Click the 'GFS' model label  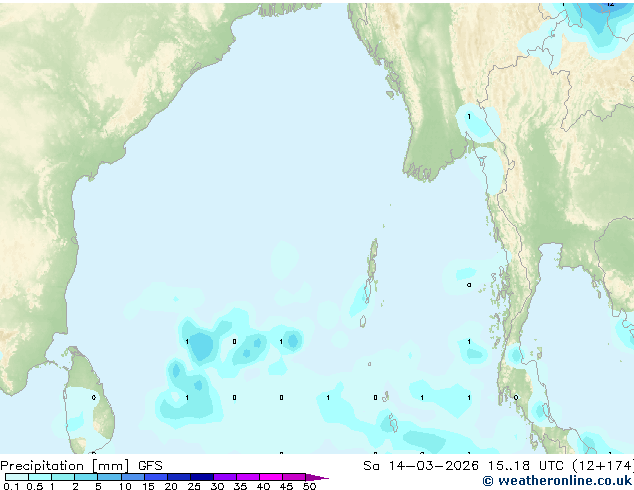150,466
